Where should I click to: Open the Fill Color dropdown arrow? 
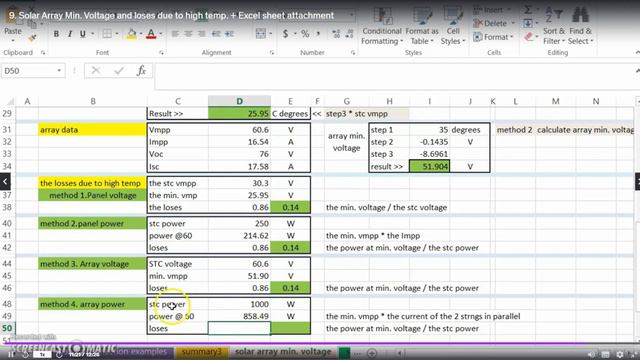click(141, 34)
